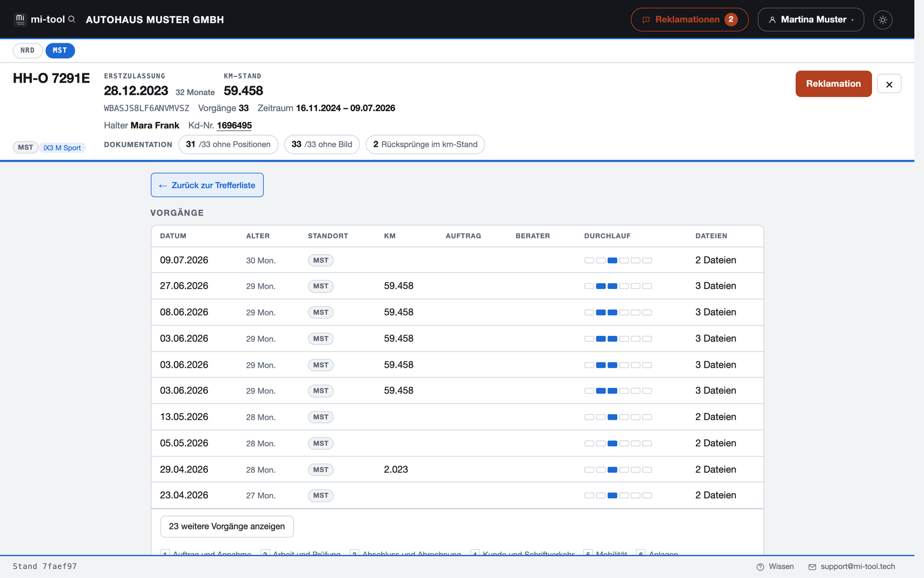Show 23 weitere Vorgänge anzeigen
Image resolution: width=924 pixels, height=578 pixels.
[227, 527]
